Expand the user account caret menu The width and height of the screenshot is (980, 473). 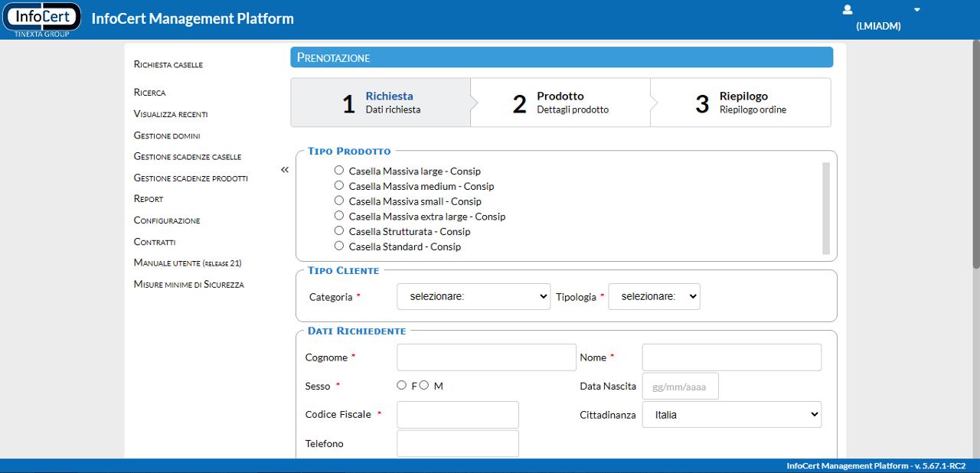point(916,10)
